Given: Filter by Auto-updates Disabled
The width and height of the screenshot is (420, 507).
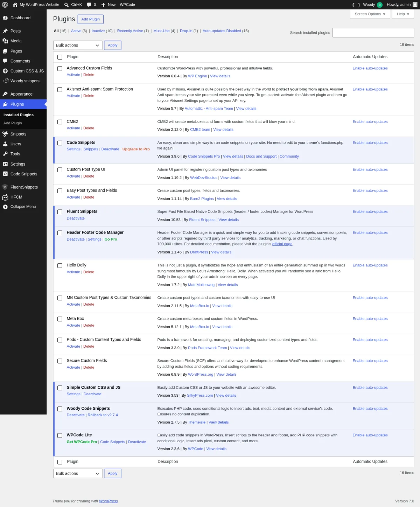Looking at the screenshot, I should [222, 31].
